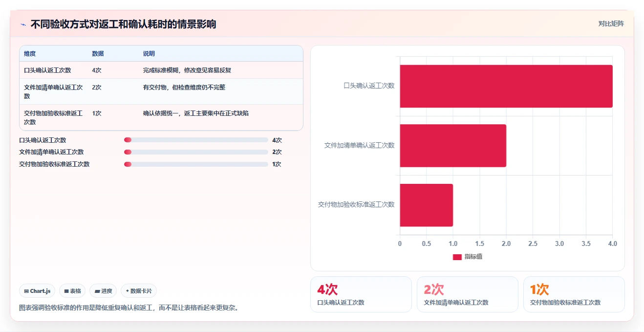Click the 数据 table column header

[98, 54]
